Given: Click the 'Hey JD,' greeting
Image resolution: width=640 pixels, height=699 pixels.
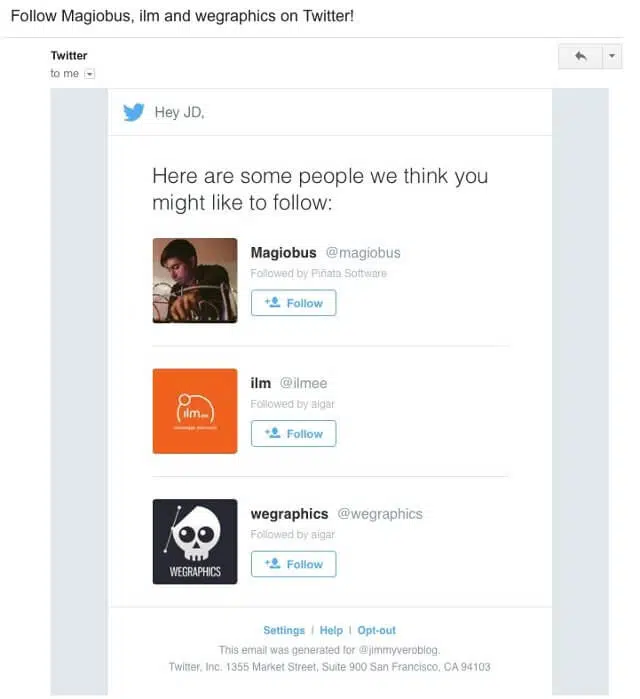Looking at the screenshot, I should [180, 112].
